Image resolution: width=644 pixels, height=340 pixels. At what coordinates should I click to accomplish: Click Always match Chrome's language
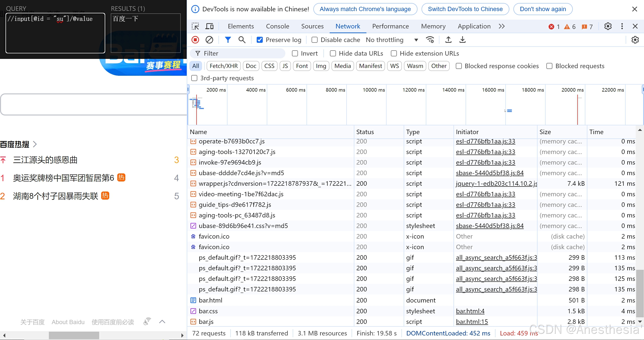365,9
